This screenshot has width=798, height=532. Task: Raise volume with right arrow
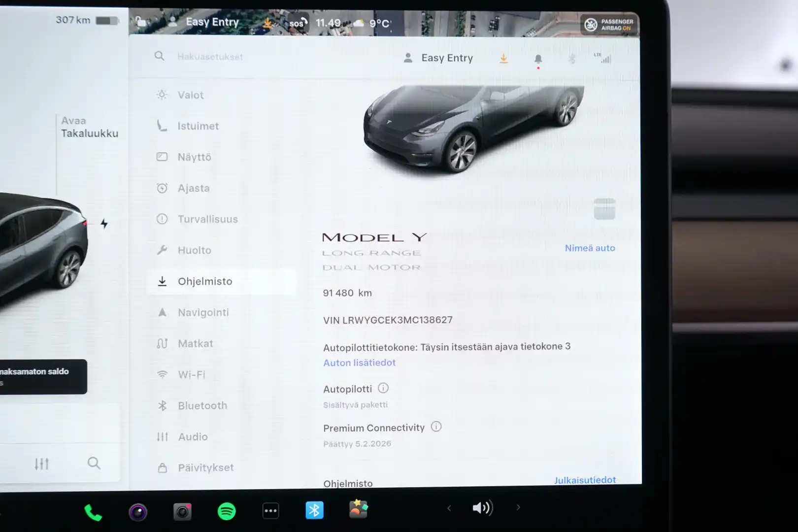pos(518,507)
